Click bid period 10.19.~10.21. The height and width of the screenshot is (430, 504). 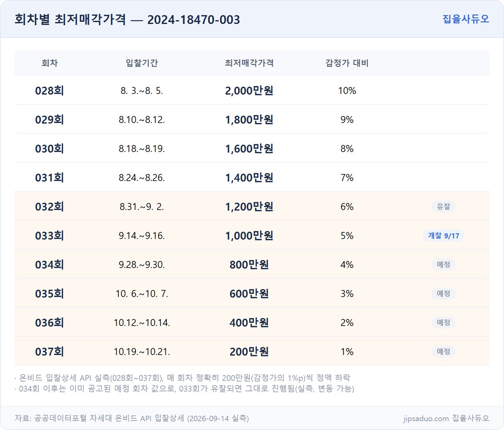point(142,351)
